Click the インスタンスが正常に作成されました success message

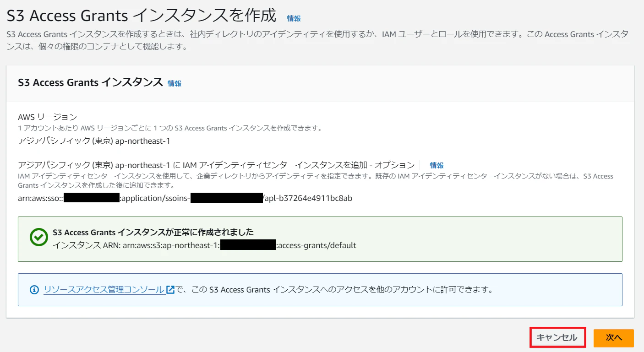pos(153,232)
